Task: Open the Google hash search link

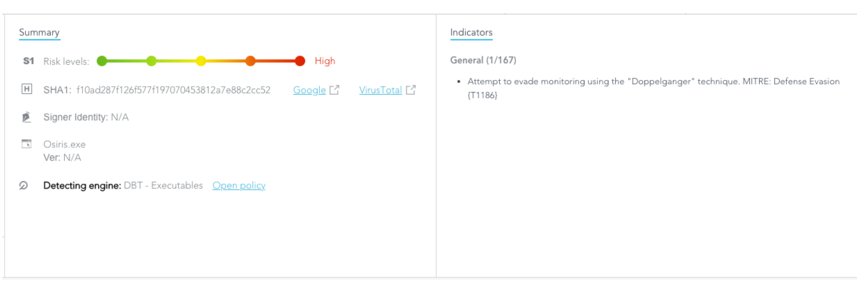Action: (309, 90)
